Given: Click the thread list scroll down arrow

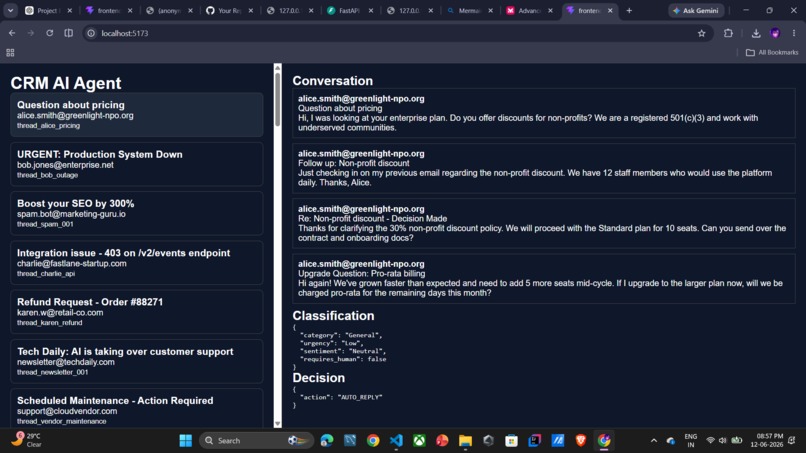Looking at the screenshot, I should coord(278,424).
